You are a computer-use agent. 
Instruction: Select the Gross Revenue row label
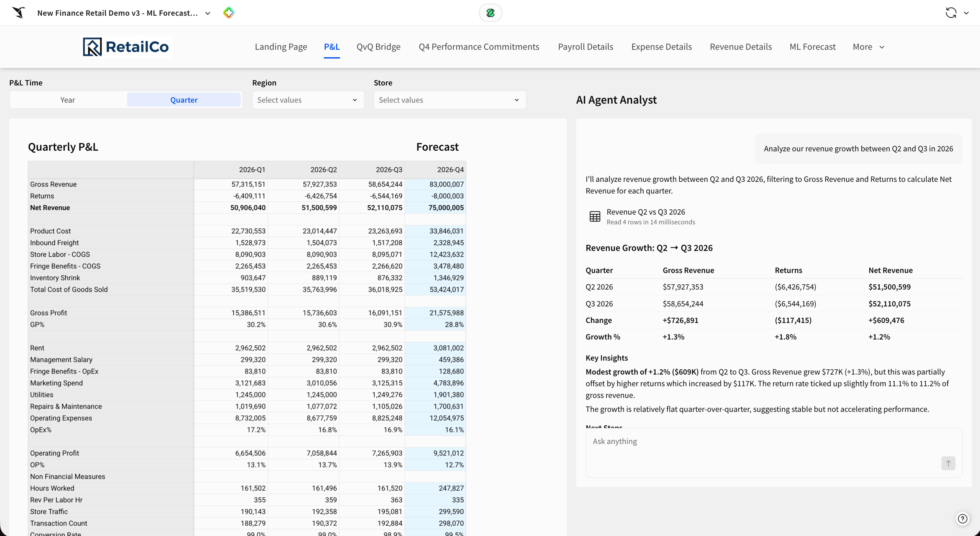(53, 184)
